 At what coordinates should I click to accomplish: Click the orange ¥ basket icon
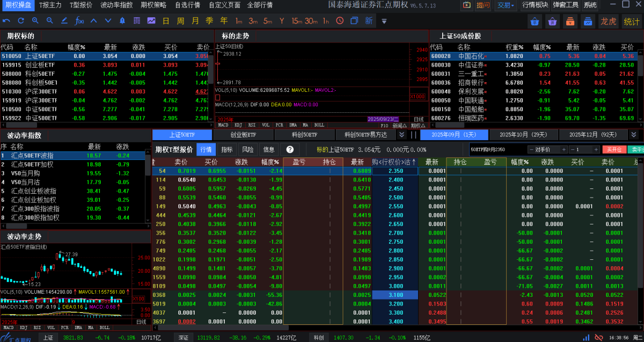point(570,21)
